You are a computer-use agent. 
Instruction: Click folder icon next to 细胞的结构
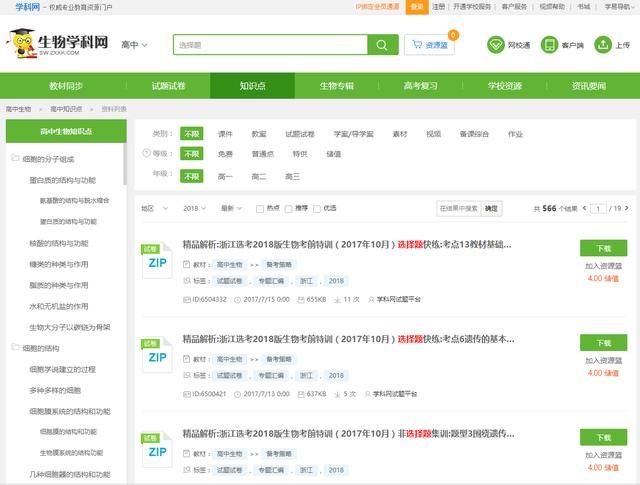pos(15,347)
